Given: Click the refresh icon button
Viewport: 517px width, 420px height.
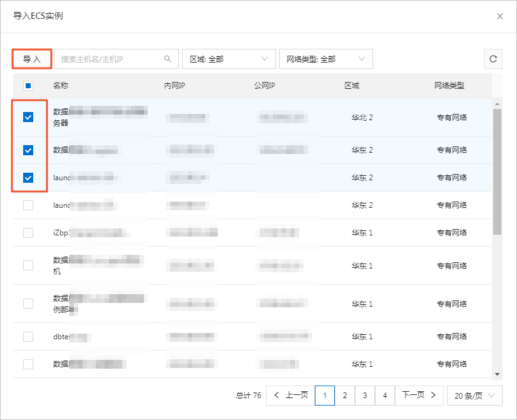Looking at the screenshot, I should [493, 59].
